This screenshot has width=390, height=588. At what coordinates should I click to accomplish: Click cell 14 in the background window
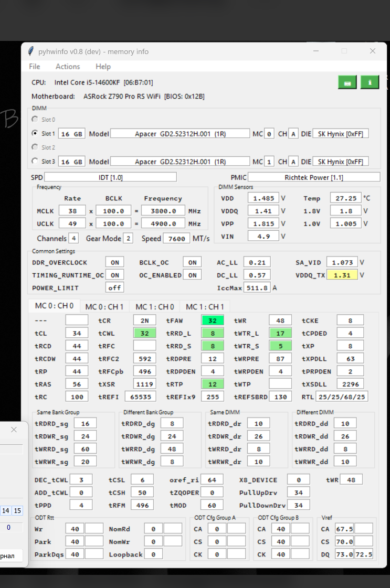(x=6, y=511)
